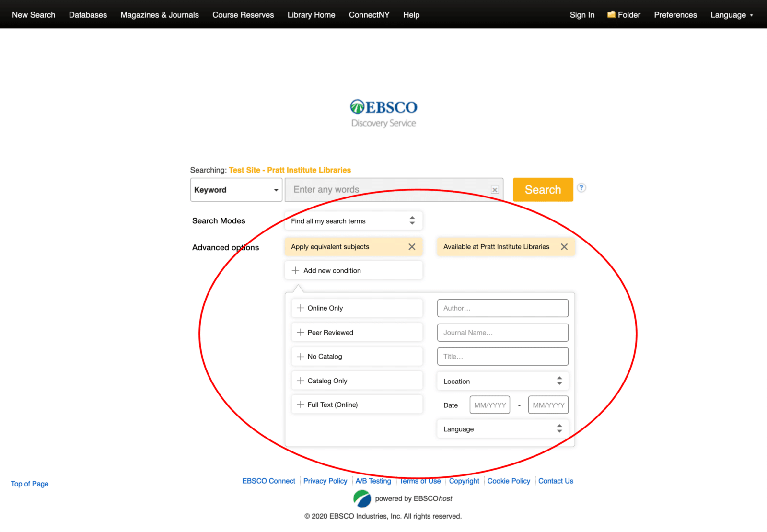This screenshot has width=767, height=532.
Task: Open the Databases menu item
Action: click(88, 15)
